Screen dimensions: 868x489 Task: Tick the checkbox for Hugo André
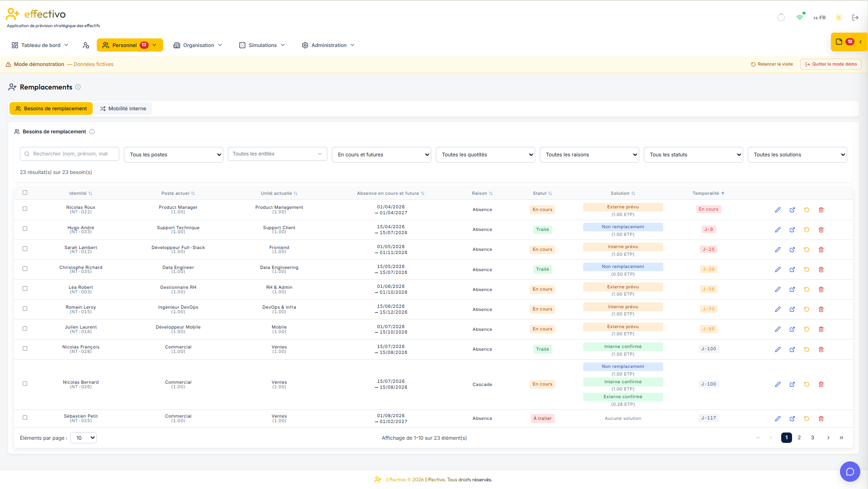coord(25,229)
